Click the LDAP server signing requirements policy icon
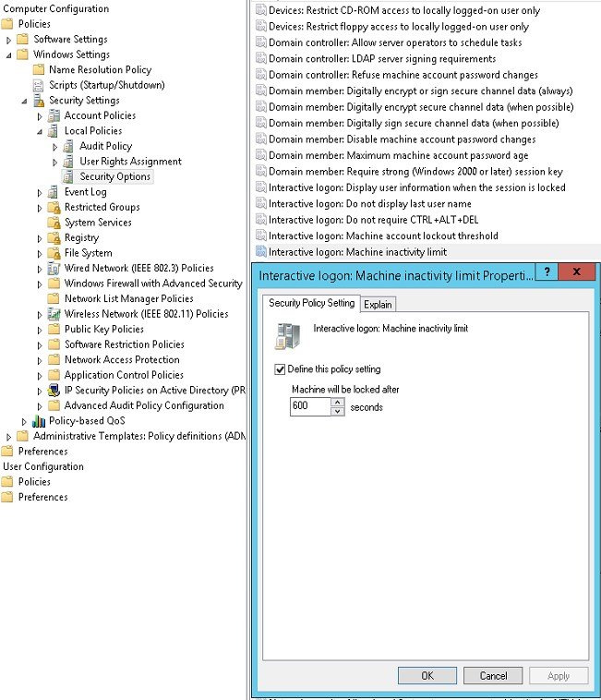The height and width of the screenshot is (700, 601). pos(261,58)
